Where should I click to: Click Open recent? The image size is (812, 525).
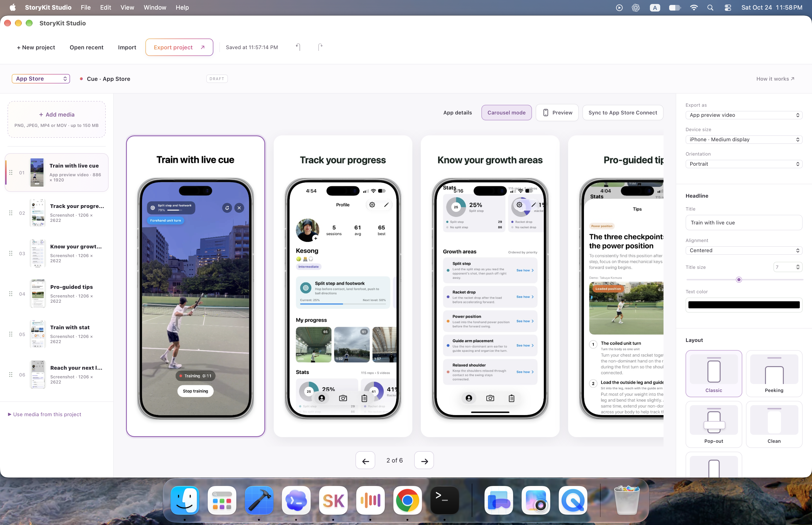click(86, 47)
